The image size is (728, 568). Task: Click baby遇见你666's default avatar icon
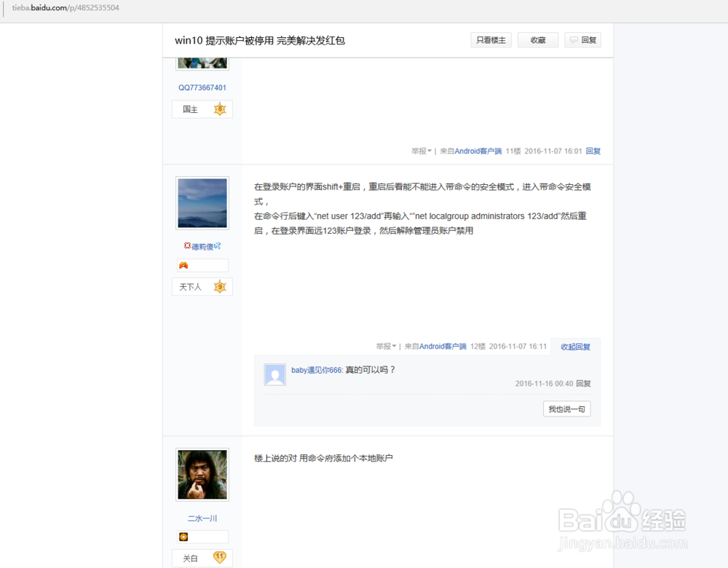274,374
